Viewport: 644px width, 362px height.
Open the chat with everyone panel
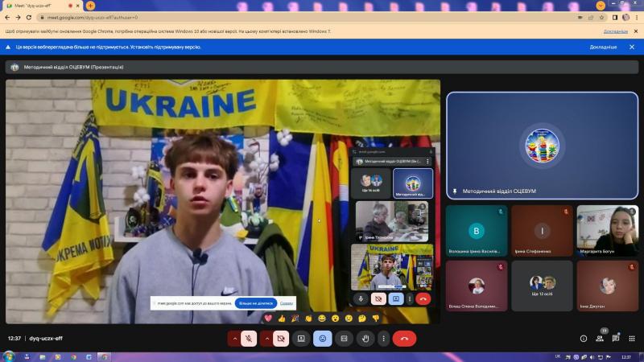tap(616, 339)
